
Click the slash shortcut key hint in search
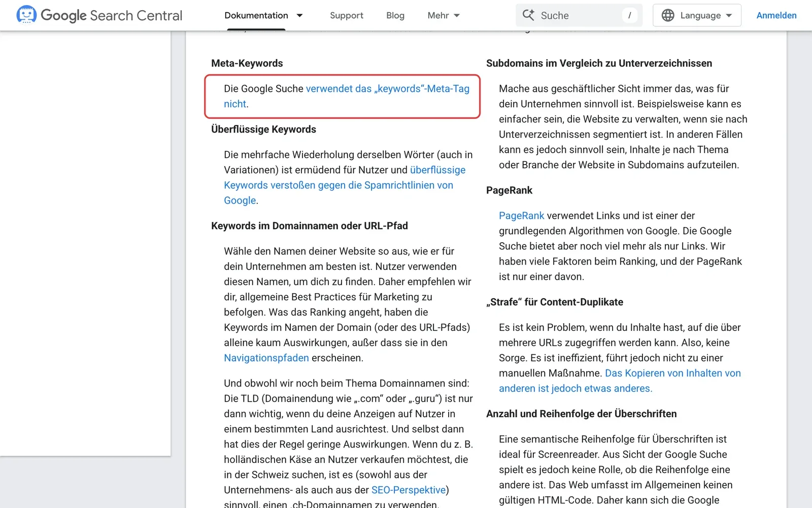pyautogui.click(x=629, y=15)
